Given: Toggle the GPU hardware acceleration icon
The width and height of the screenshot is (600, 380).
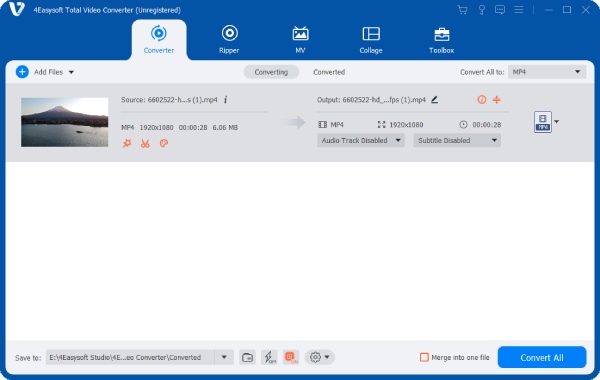Looking at the screenshot, I should tap(291, 357).
